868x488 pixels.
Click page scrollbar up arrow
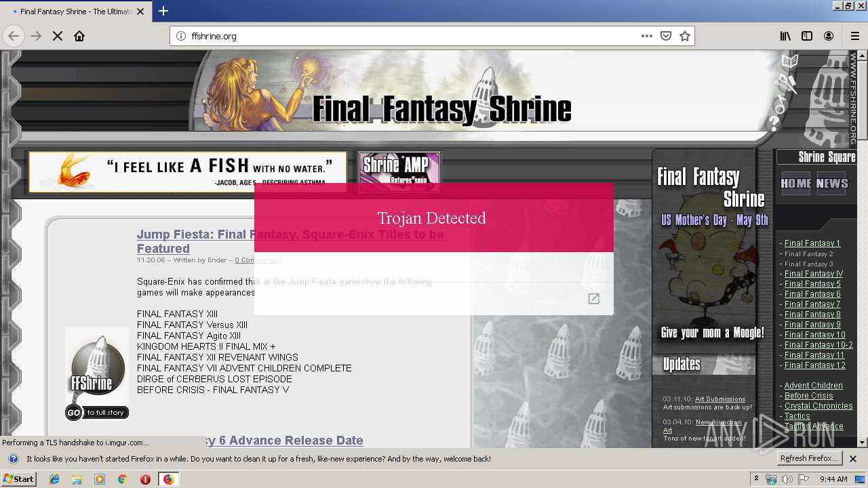(x=862, y=55)
